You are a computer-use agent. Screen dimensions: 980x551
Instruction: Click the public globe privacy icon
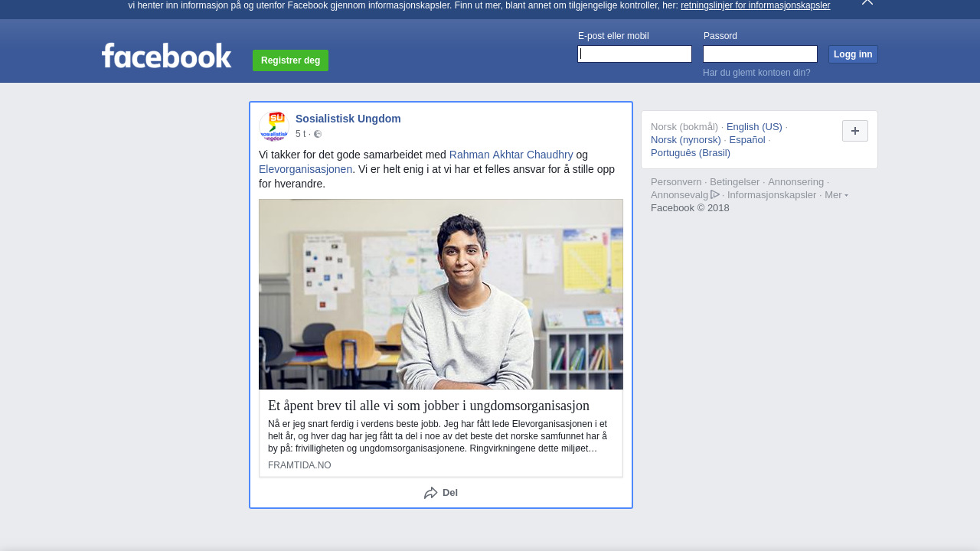pyautogui.click(x=318, y=134)
